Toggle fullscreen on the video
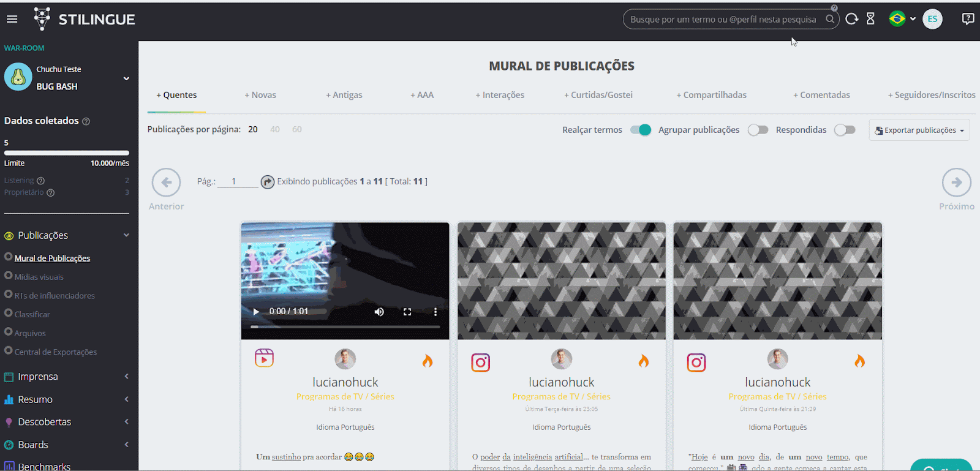Image resolution: width=980 pixels, height=471 pixels. [407, 312]
